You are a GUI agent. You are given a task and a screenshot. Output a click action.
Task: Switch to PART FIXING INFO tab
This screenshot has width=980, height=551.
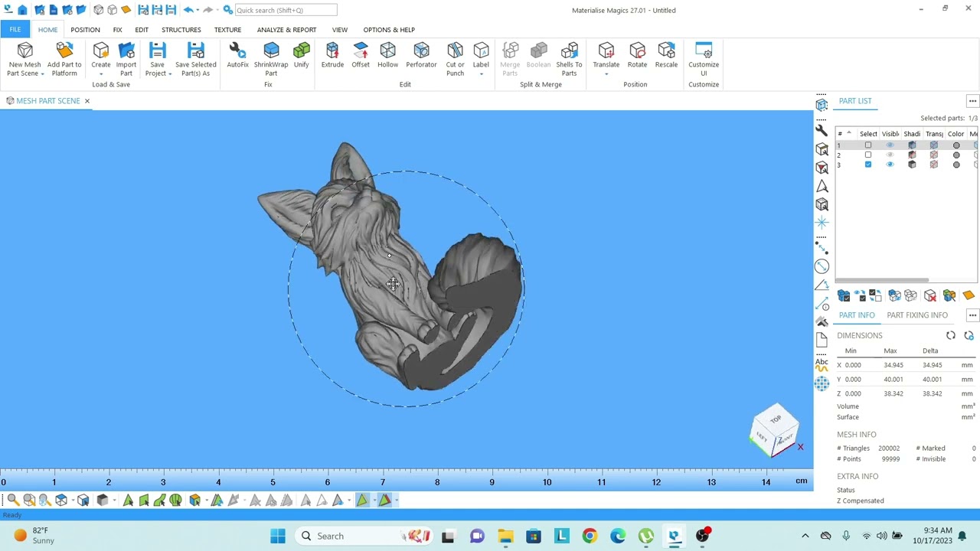coord(917,315)
